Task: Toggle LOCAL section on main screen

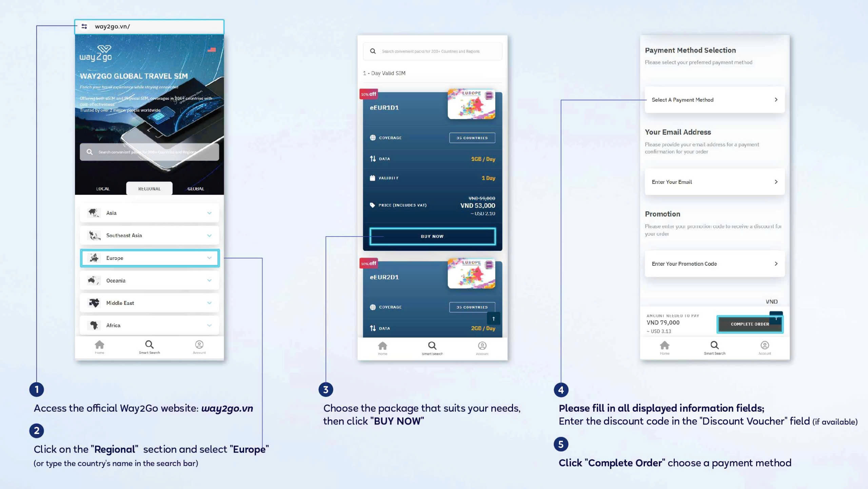Action: (102, 188)
